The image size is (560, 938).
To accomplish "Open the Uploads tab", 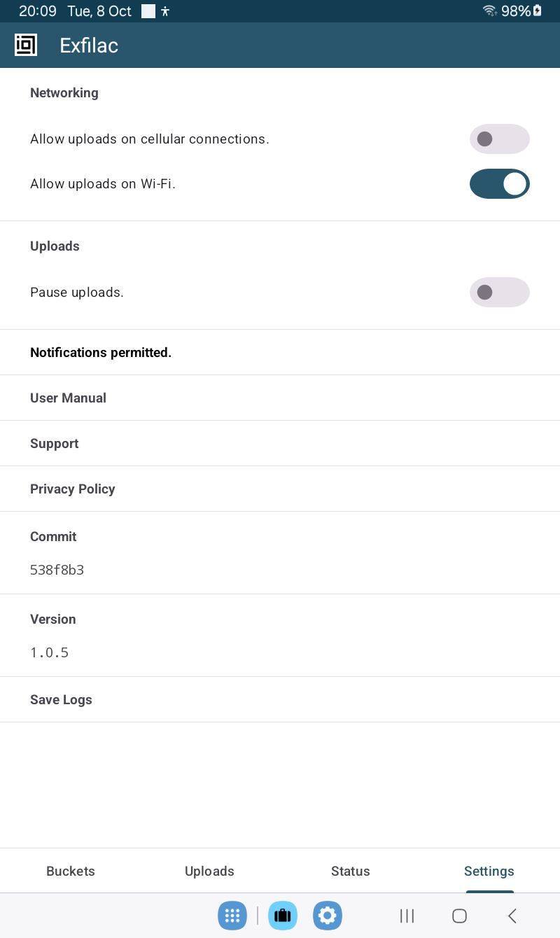I will point(209,871).
